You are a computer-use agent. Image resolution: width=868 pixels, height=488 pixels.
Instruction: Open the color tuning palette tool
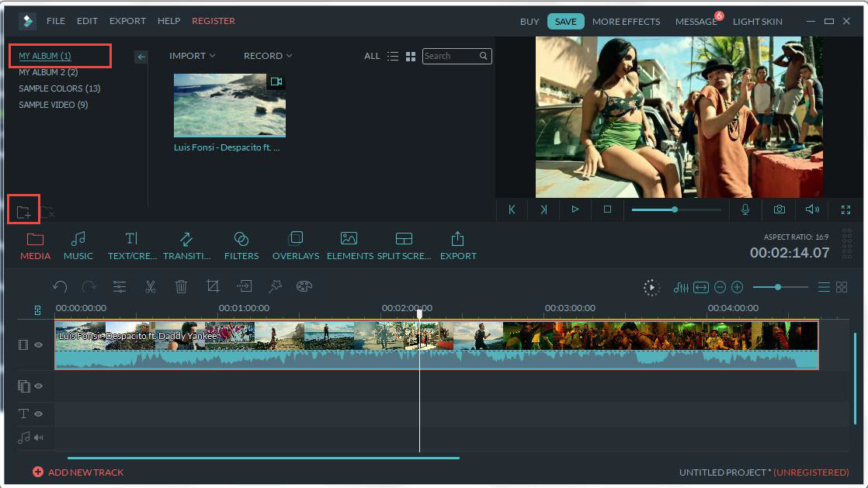pyautogui.click(x=304, y=286)
